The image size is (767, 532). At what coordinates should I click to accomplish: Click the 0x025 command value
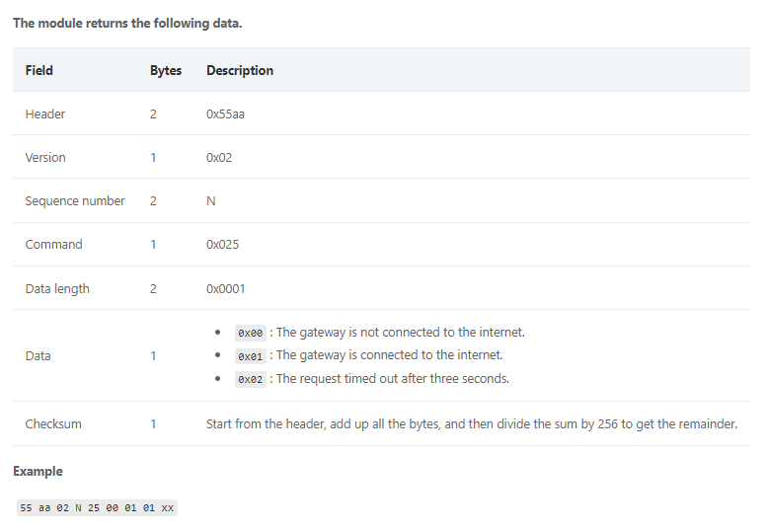(x=222, y=245)
